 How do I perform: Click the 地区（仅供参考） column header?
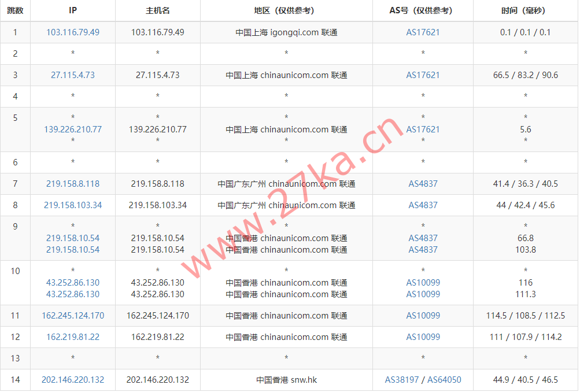pyautogui.click(x=286, y=10)
